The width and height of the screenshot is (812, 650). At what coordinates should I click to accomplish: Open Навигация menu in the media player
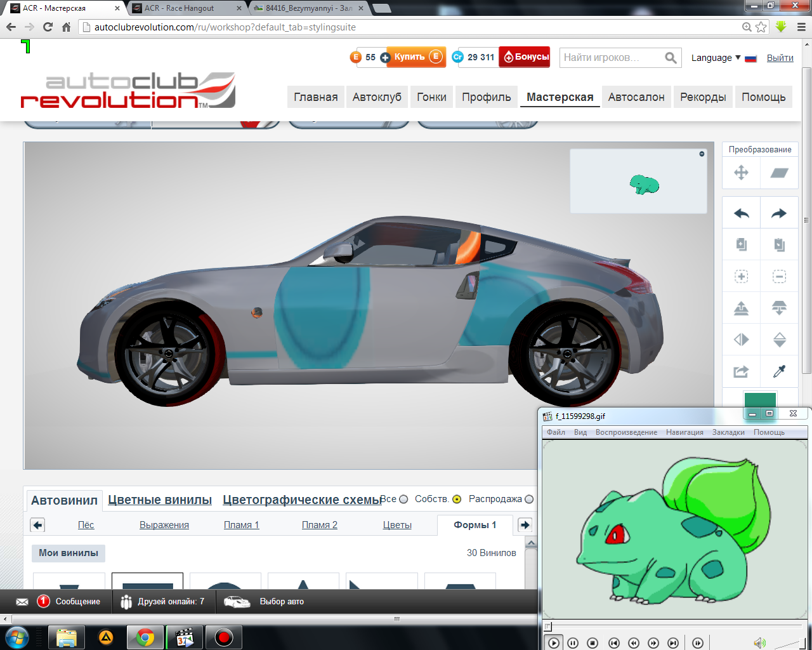[x=684, y=432]
